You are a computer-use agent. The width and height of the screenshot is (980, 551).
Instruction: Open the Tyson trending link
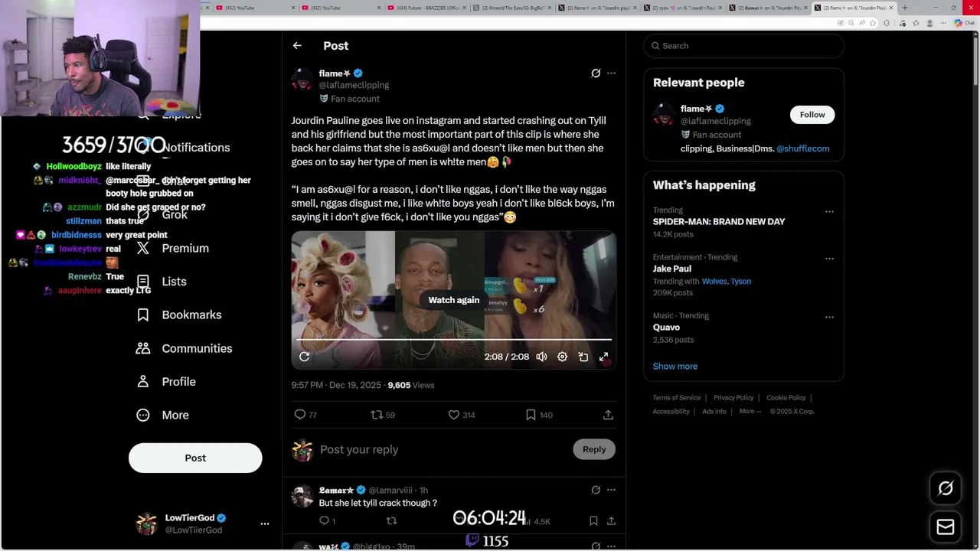740,282
